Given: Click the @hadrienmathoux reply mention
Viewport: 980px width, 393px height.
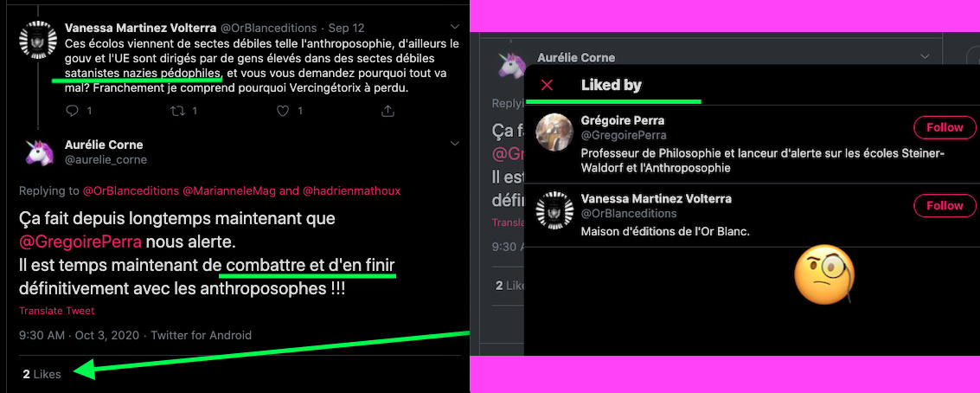Looking at the screenshot, I should (x=352, y=190).
